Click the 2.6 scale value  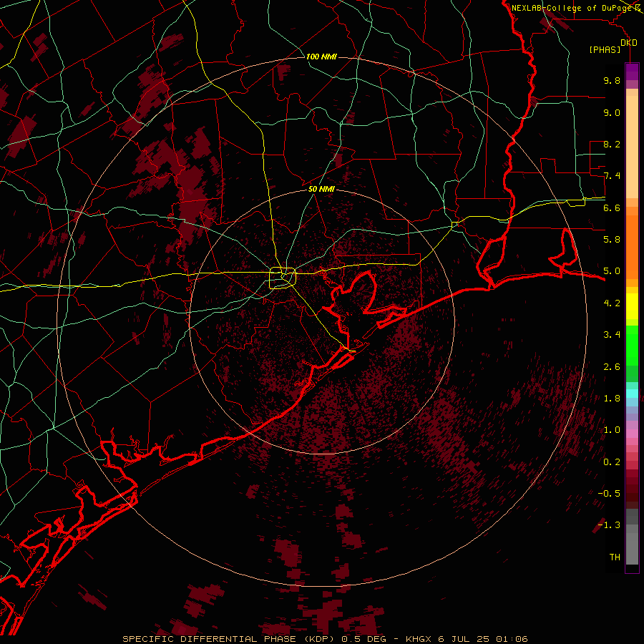(x=612, y=367)
